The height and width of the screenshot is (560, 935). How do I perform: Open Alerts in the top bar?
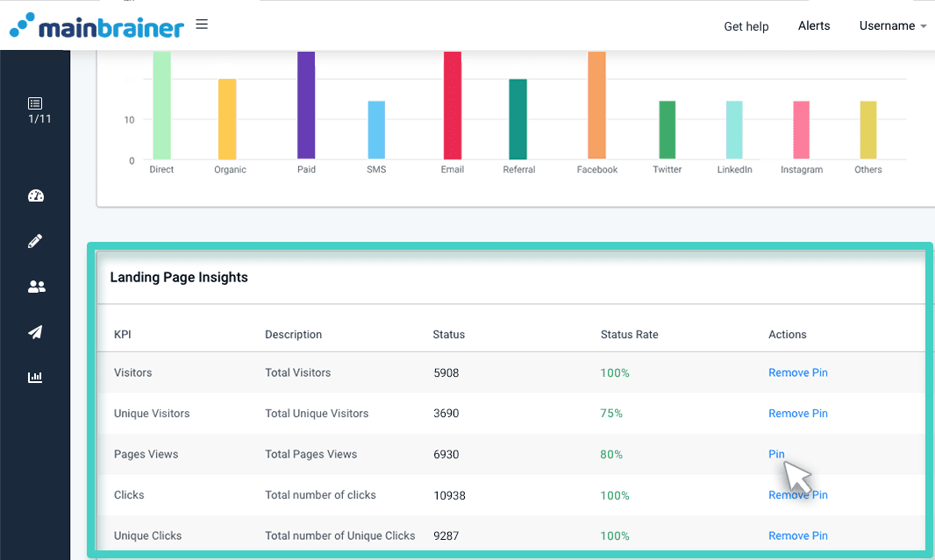pos(814,25)
